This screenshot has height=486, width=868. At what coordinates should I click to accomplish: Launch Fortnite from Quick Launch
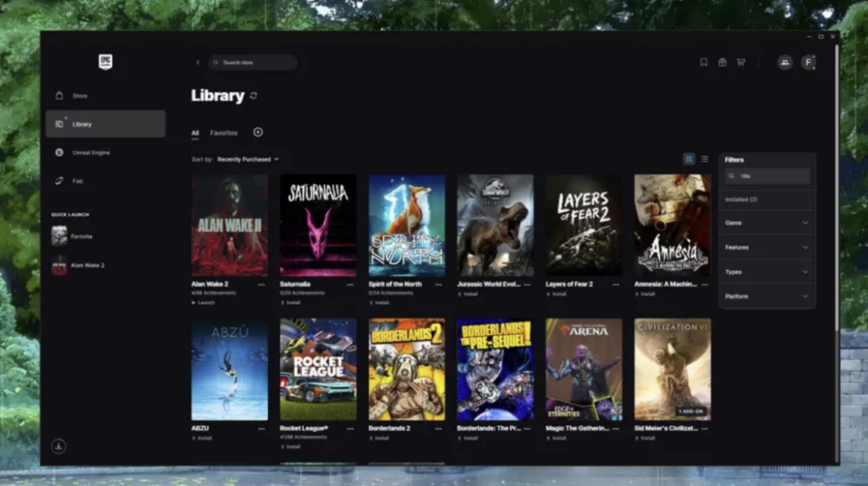pyautogui.click(x=72, y=236)
